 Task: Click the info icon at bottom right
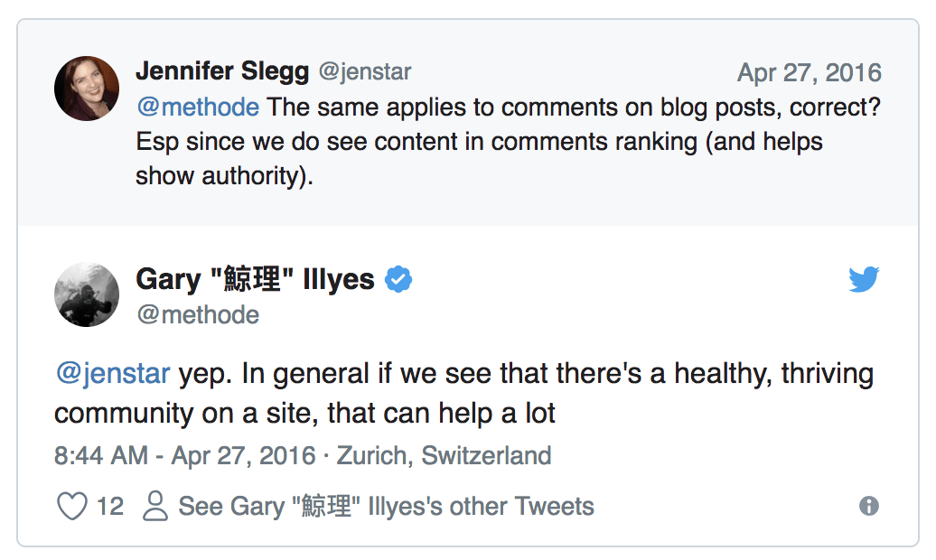coord(869,506)
